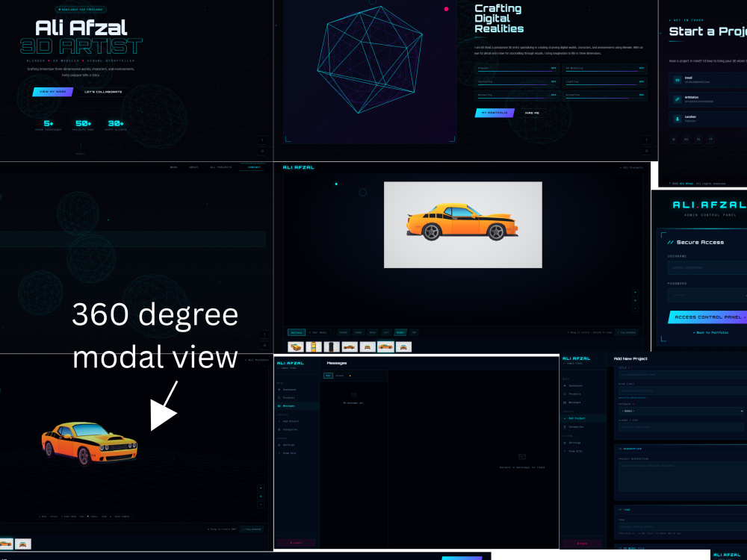Click the Location person icon

[677, 119]
